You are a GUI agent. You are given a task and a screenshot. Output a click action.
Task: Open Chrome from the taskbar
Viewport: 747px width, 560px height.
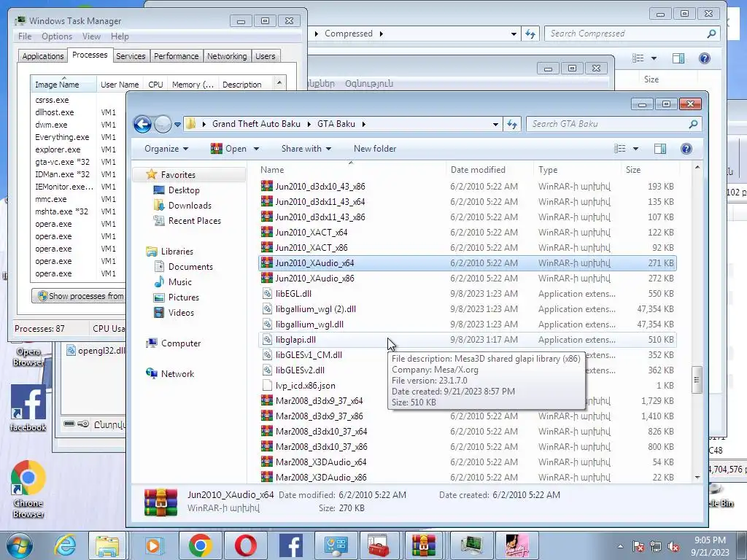tap(200, 545)
